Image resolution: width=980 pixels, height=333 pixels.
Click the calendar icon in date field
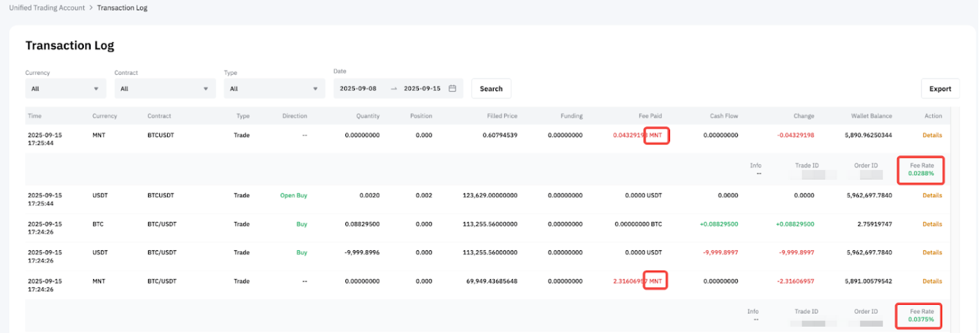pyautogui.click(x=452, y=89)
